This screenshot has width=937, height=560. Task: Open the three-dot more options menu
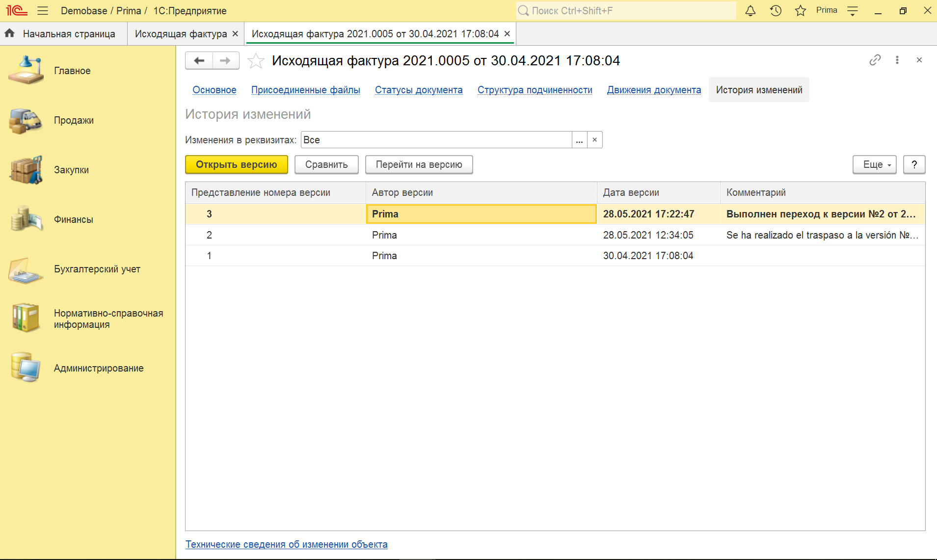pyautogui.click(x=897, y=60)
